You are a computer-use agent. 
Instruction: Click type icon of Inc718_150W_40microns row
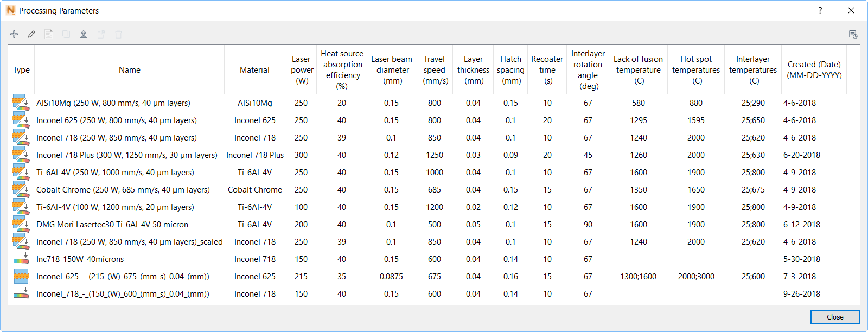coord(21,258)
